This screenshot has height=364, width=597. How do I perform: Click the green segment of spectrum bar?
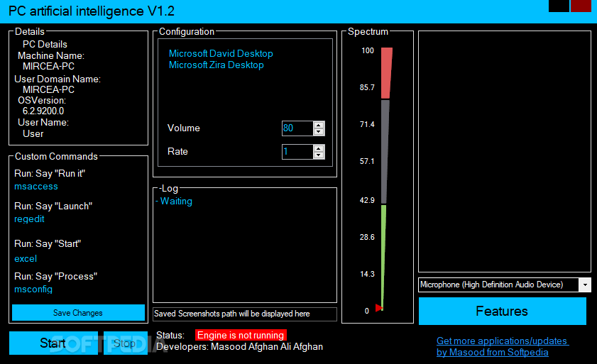(x=383, y=257)
